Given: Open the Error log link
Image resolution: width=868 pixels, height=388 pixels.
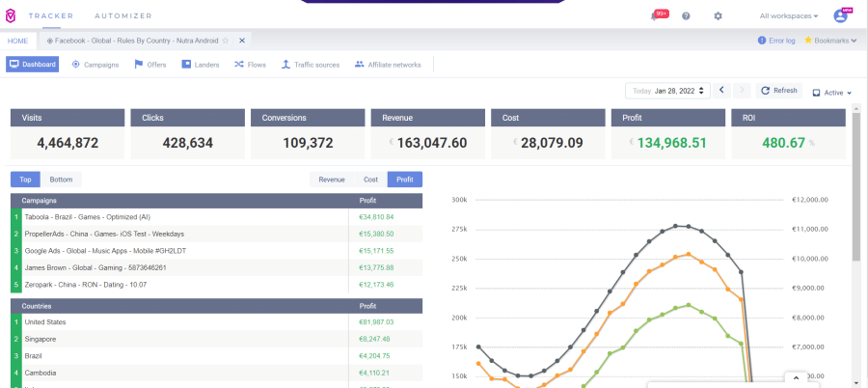Looking at the screenshot, I should click(776, 41).
